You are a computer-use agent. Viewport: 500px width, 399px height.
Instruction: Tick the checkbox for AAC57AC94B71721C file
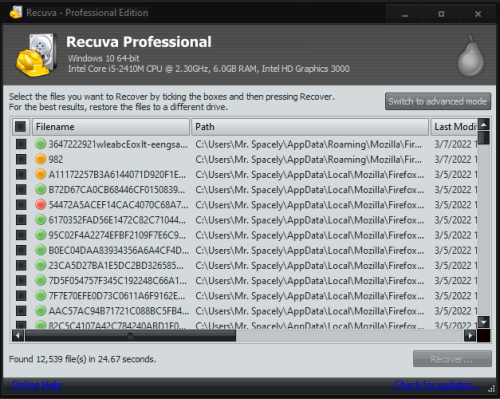coord(21,311)
